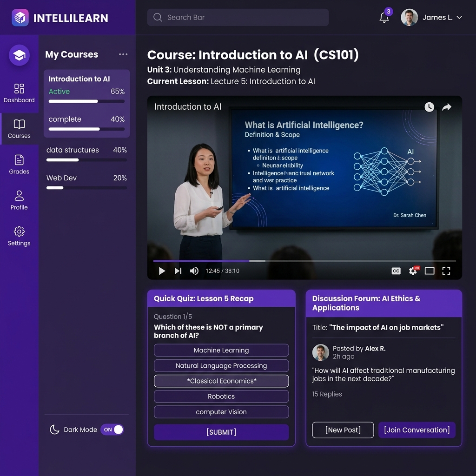Open the Profile sidebar section
This screenshot has height=476, width=476.
click(19, 201)
